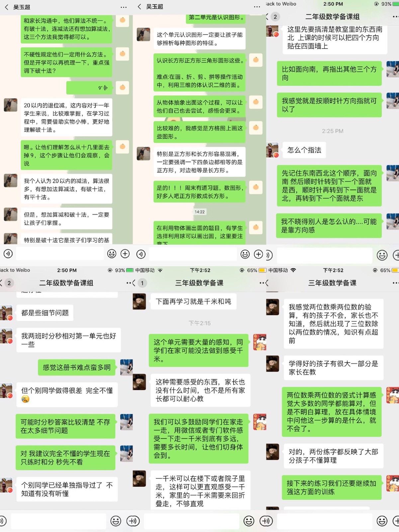Open the 二年级数学备课组 title in top-right chat

click(332, 17)
